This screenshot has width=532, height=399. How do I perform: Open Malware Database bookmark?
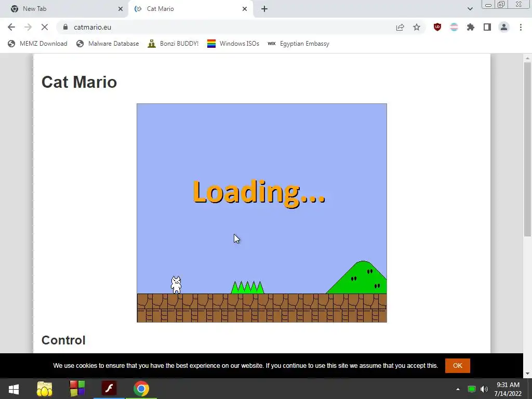(x=108, y=44)
